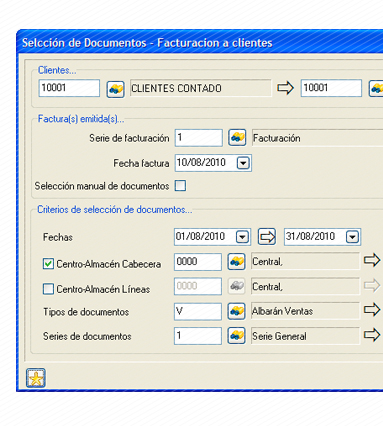Click greyed arrow right of Centro-Almacén Líneas

pyautogui.click(x=372, y=285)
